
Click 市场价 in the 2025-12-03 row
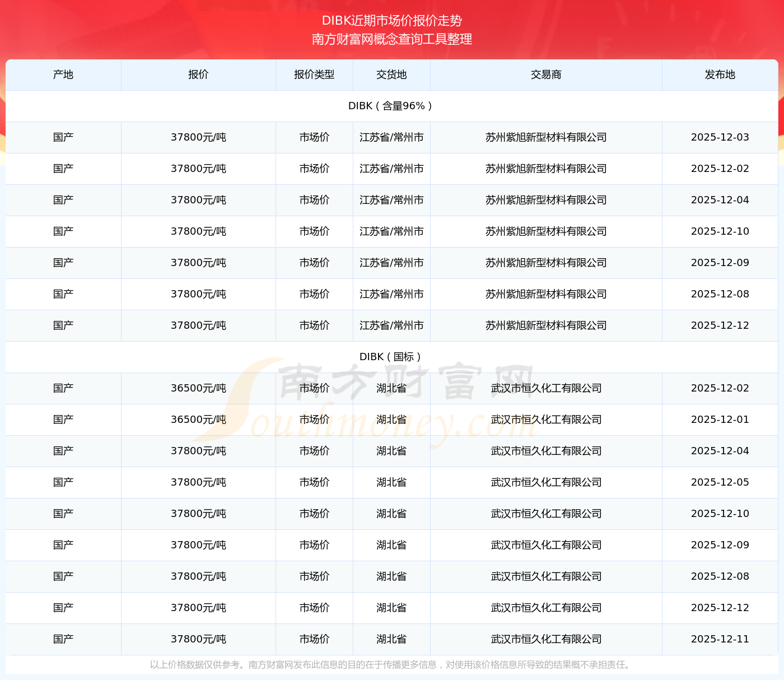coord(314,137)
